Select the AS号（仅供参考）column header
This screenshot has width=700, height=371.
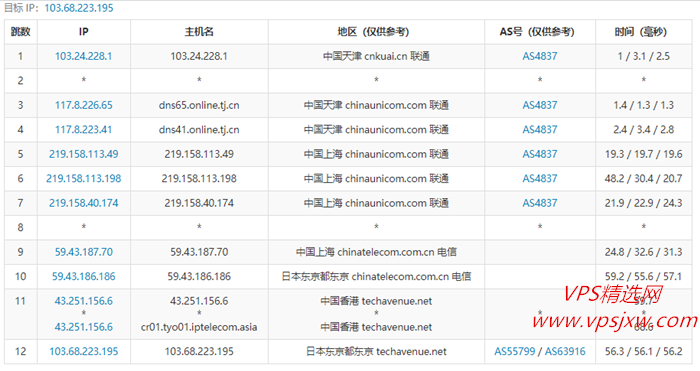click(540, 32)
